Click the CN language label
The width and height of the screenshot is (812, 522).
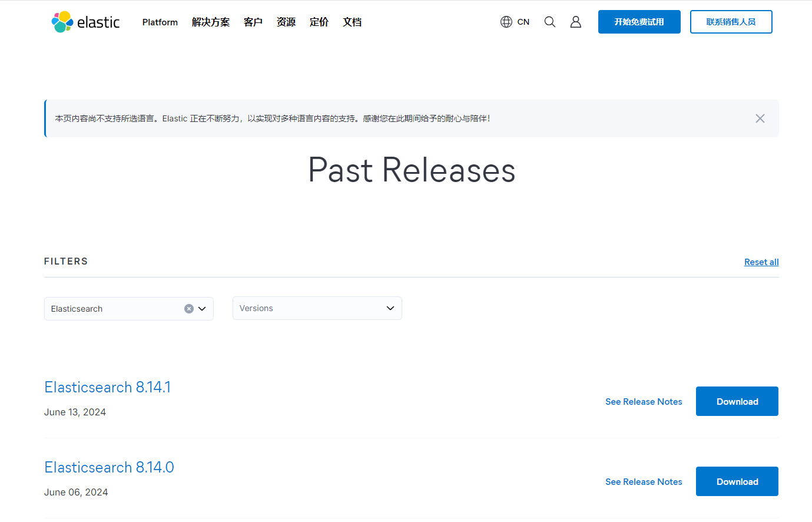coord(523,22)
